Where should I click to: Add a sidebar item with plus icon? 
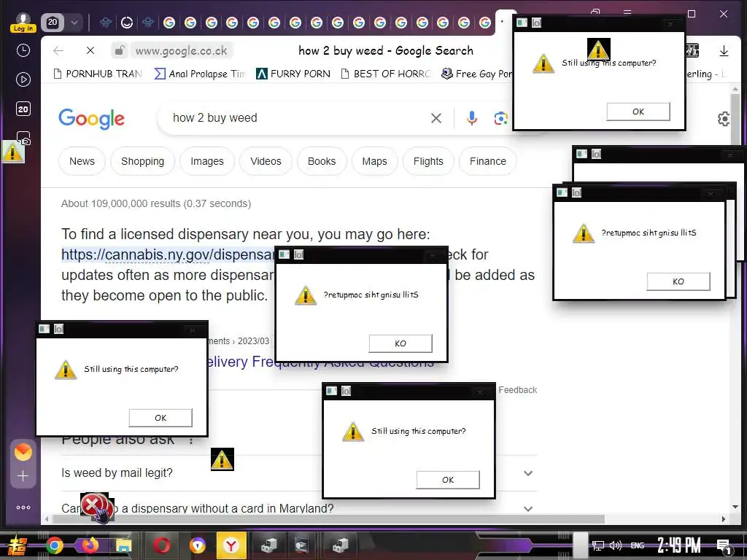23,475
